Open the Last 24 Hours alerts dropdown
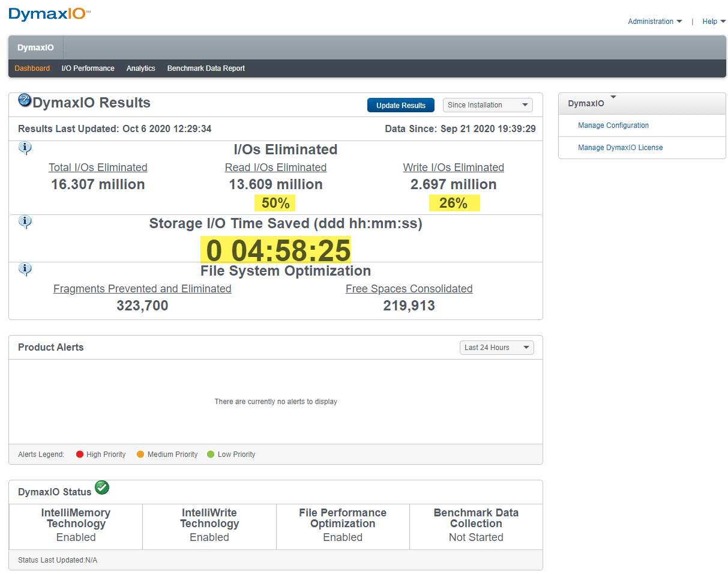728x574 pixels. (x=496, y=348)
